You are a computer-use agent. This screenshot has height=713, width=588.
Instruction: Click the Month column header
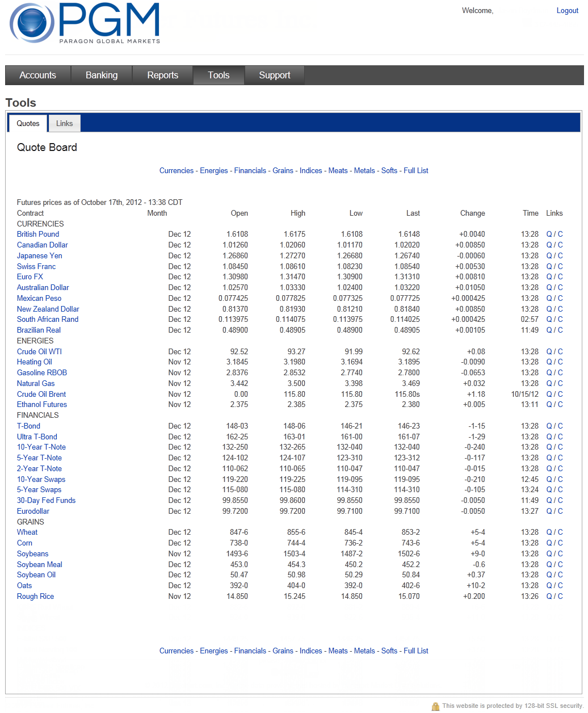pos(157,213)
